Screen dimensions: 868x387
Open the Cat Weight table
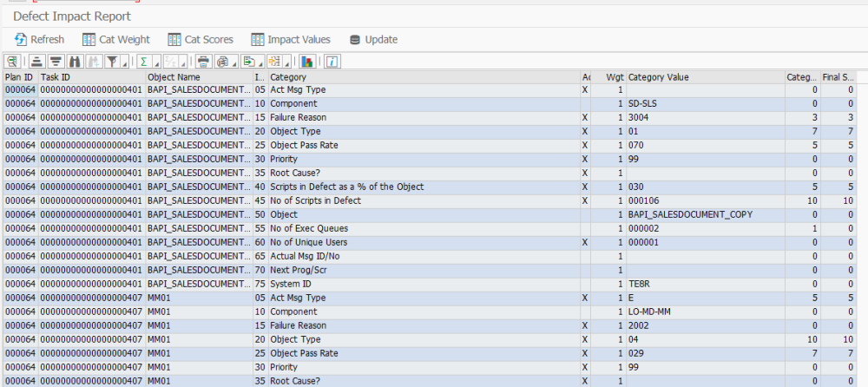pyautogui.click(x=116, y=39)
